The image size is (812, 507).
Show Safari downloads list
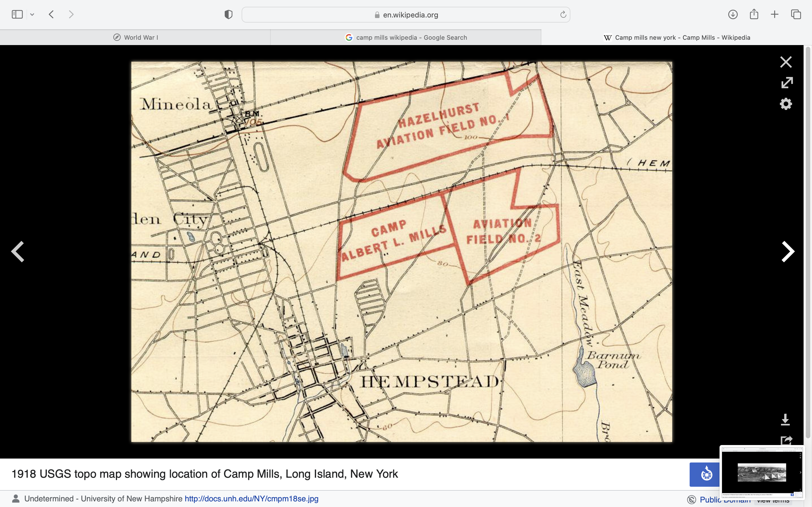pos(733,14)
